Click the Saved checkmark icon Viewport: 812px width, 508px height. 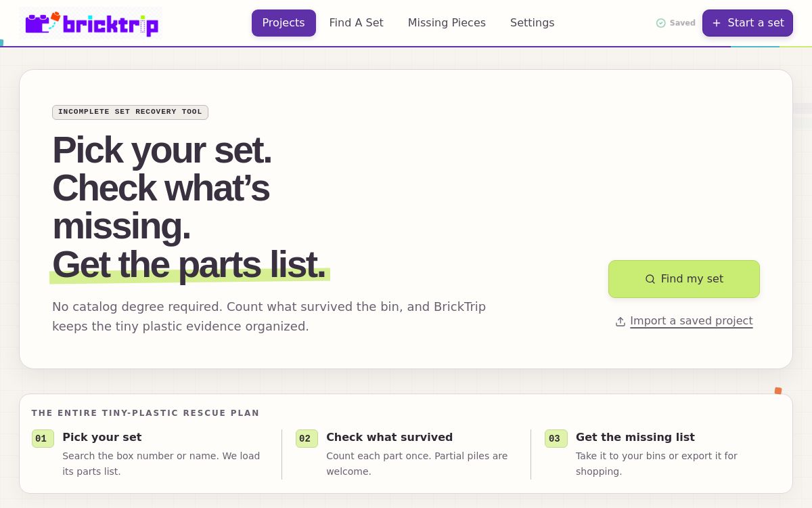click(x=661, y=23)
